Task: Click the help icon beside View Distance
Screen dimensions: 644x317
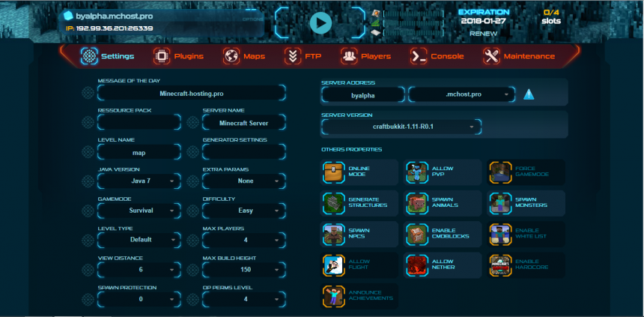Action: pyautogui.click(x=88, y=270)
